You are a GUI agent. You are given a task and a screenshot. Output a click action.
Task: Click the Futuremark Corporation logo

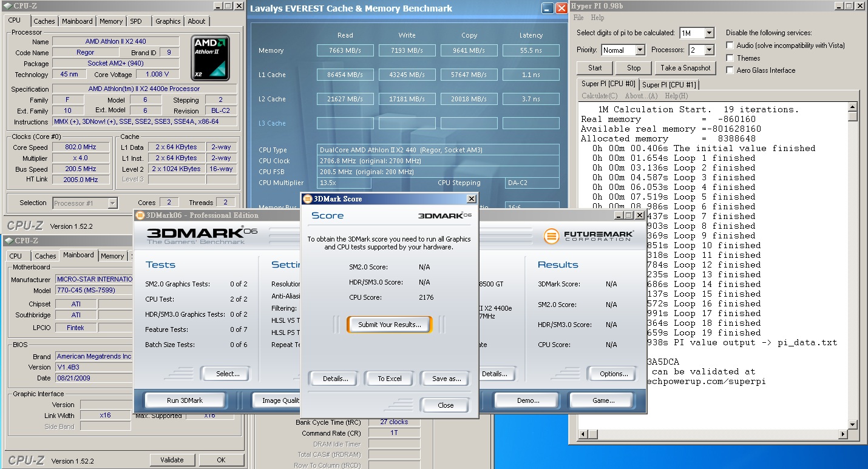tap(588, 235)
